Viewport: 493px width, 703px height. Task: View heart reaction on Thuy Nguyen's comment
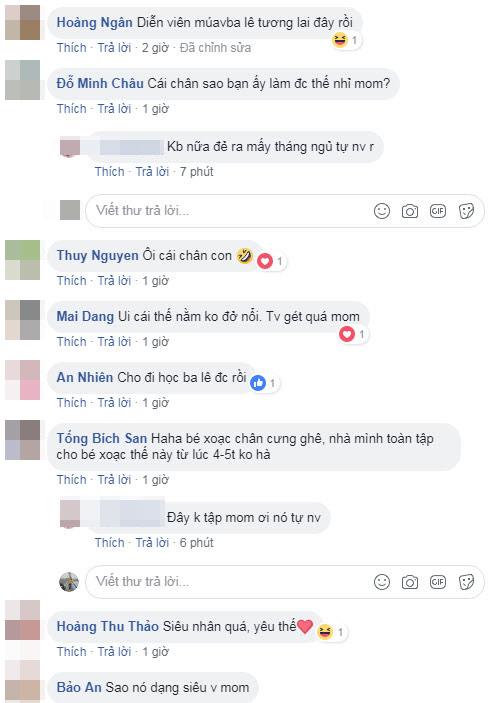point(265,261)
